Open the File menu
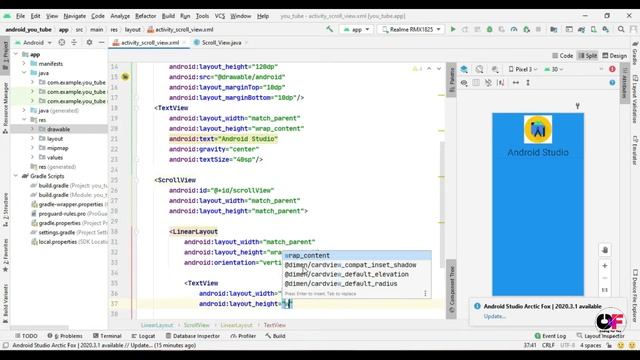 tap(20, 16)
